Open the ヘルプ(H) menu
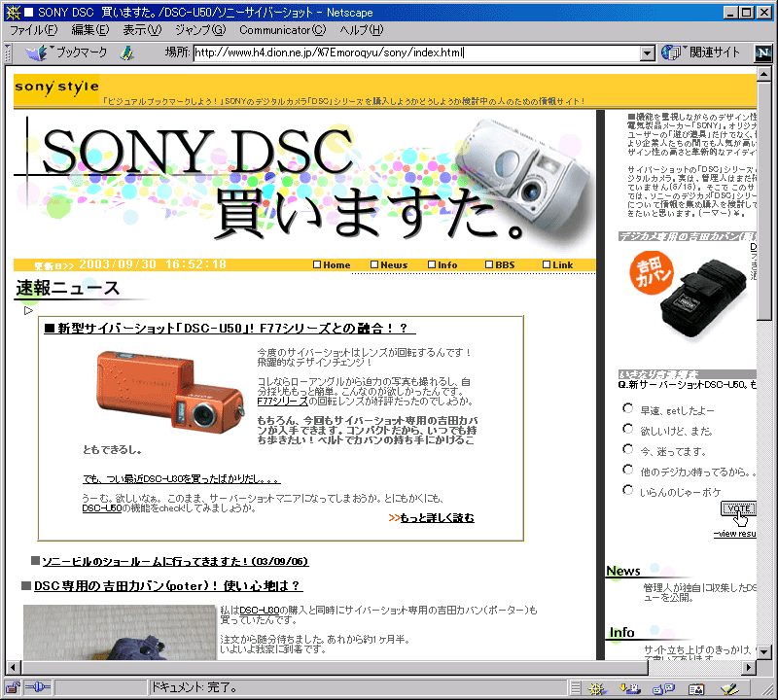778x700 pixels. pos(362,30)
